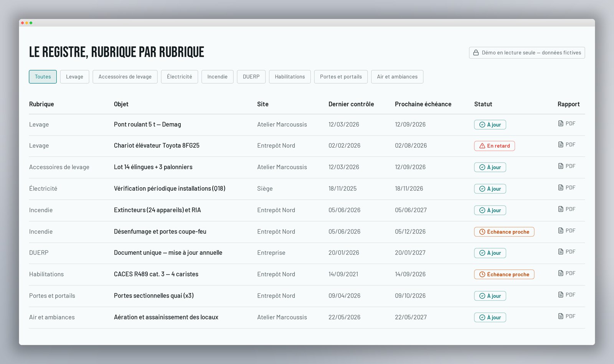Open PDF report for Extincteurs (24 appareils) et RIA

point(567,209)
